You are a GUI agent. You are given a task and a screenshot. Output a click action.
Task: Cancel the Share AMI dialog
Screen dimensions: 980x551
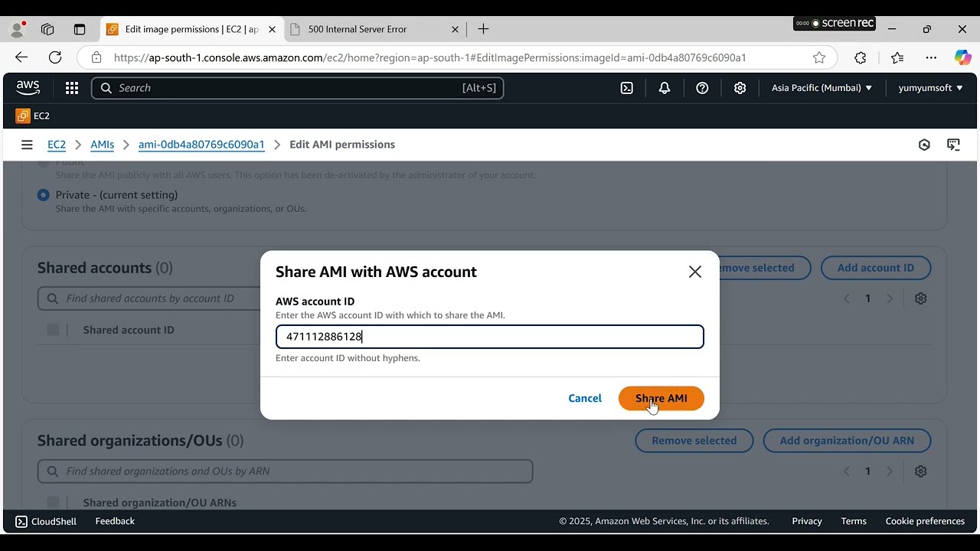point(585,398)
